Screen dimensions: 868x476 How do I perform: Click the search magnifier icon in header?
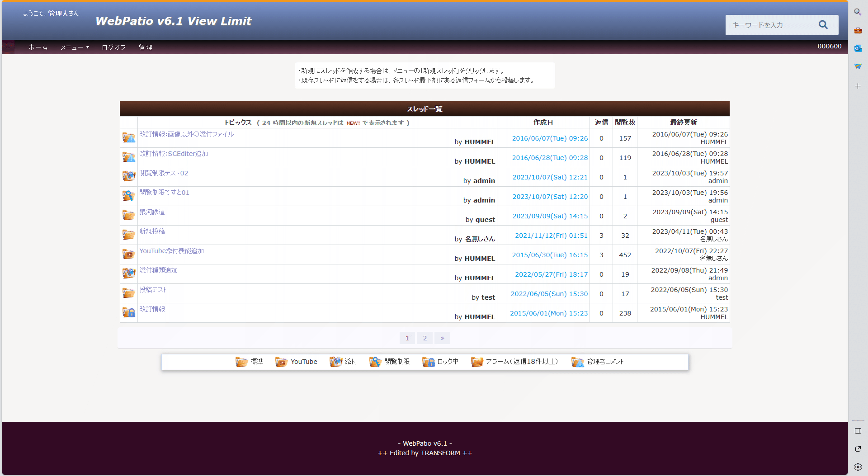pyautogui.click(x=823, y=25)
